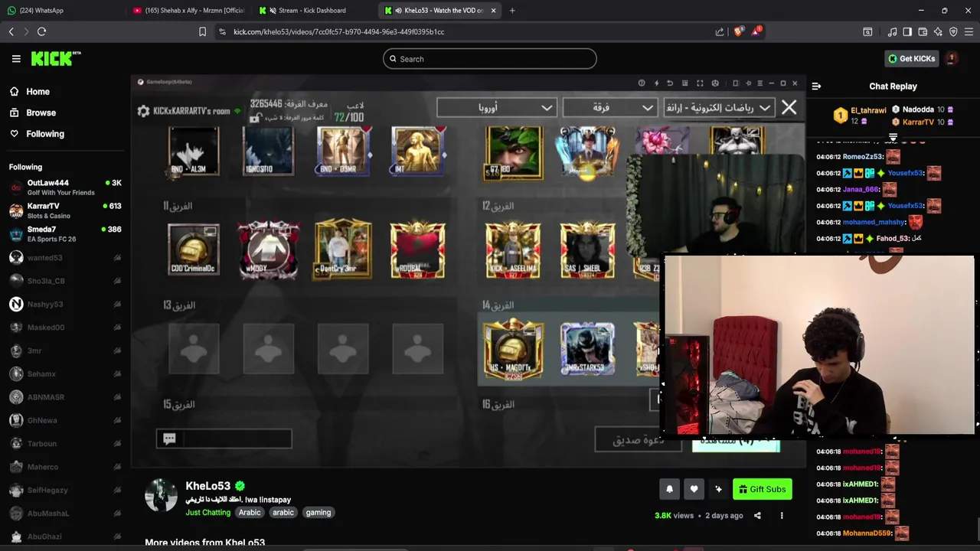Expand the chat leaderboard handle
Image resolution: width=980 pixels, height=551 pixels.
[x=893, y=138]
